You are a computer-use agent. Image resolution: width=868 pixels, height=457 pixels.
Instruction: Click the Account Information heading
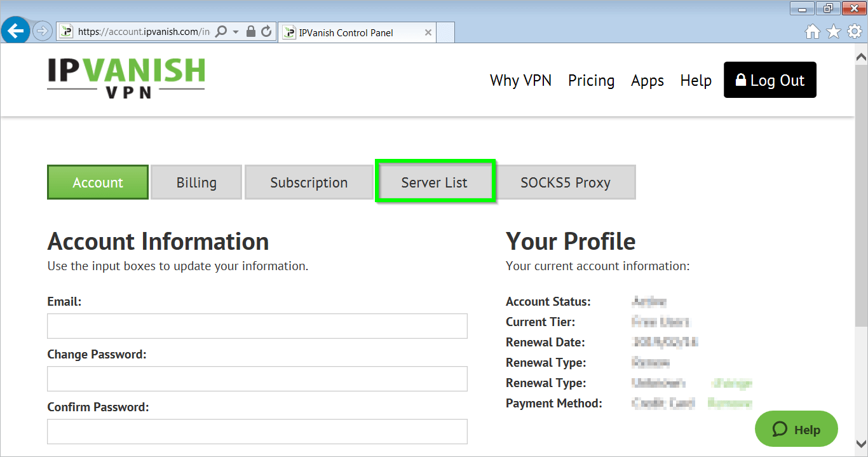(158, 242)
